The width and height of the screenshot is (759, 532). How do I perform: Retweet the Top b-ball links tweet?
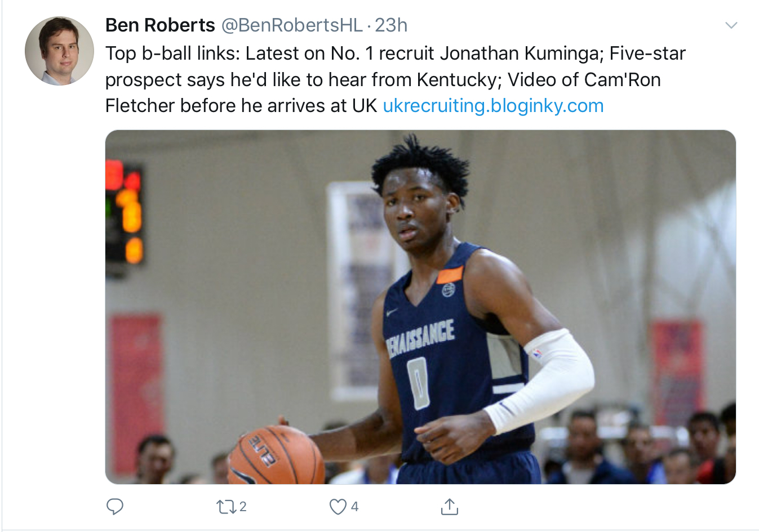[227, 507]
